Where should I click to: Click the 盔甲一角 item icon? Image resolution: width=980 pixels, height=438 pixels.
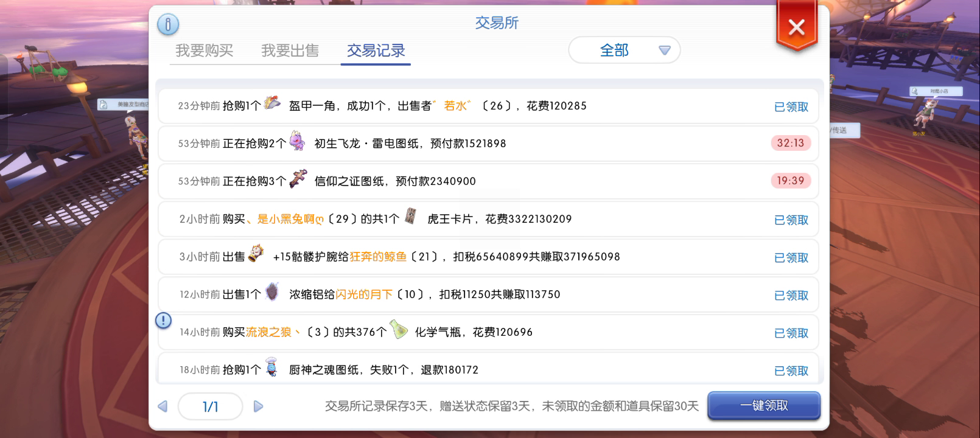pos(272,104)
